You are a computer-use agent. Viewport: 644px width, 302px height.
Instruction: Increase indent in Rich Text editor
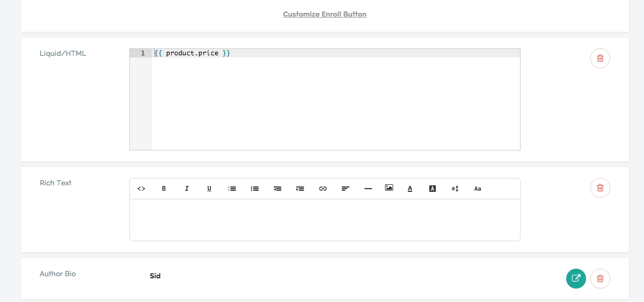(x=300, y=189)
